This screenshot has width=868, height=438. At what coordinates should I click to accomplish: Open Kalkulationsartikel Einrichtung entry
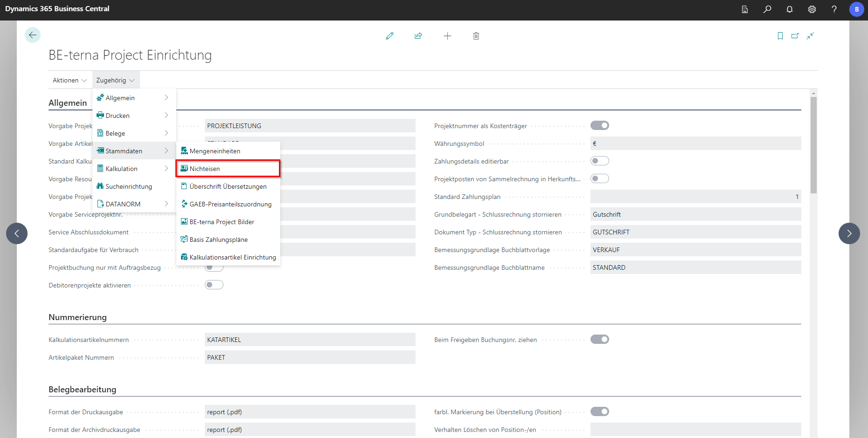(x=232, y=257)
